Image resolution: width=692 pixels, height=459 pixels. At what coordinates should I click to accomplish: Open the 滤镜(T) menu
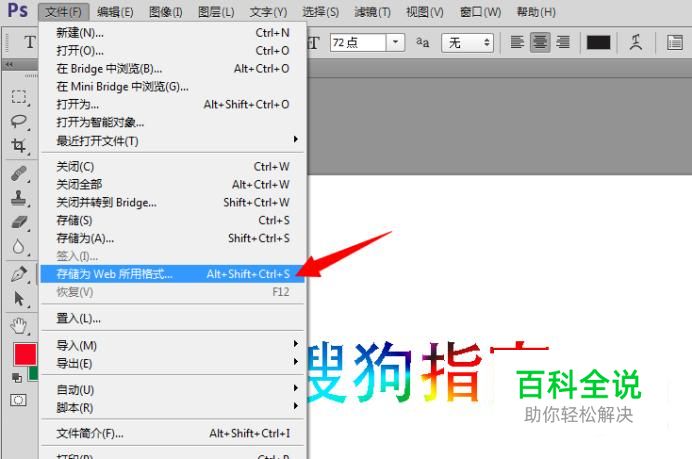coord(372,12)
